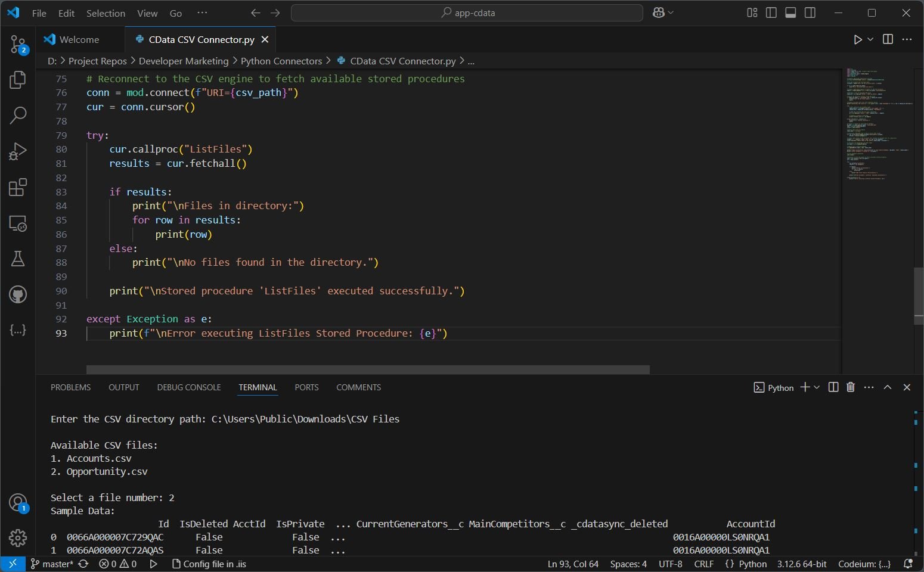This screenshot has height=572, width=924.
Task: Go back with the left arrow
Action: point(256,13)
